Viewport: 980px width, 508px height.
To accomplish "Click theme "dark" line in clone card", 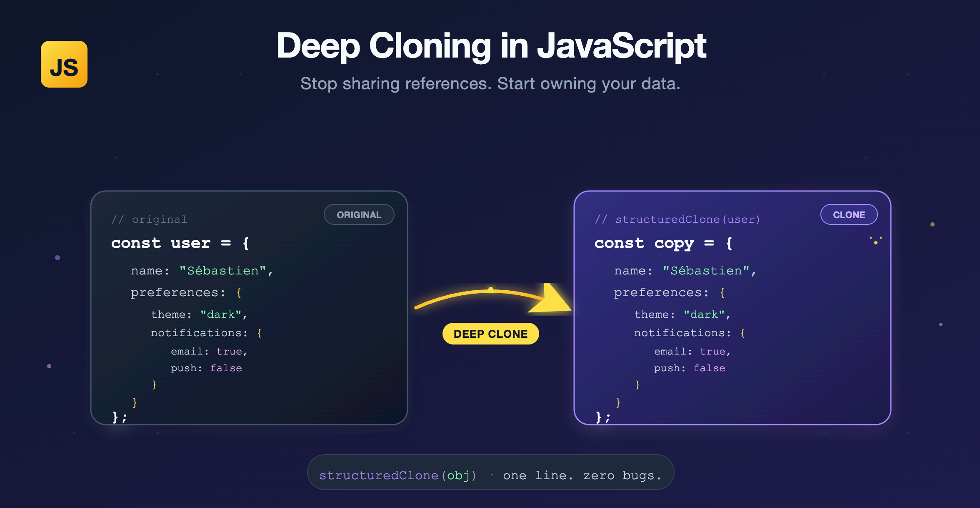I will 682,314.
